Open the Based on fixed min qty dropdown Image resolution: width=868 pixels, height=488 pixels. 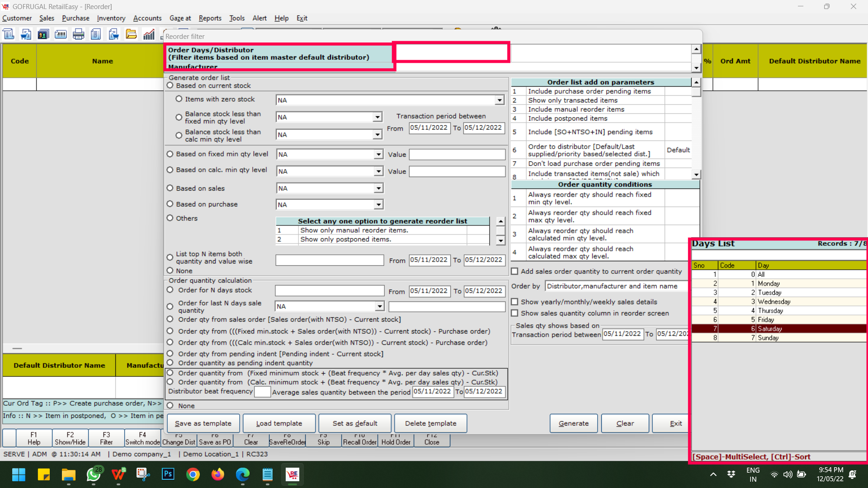378,155
